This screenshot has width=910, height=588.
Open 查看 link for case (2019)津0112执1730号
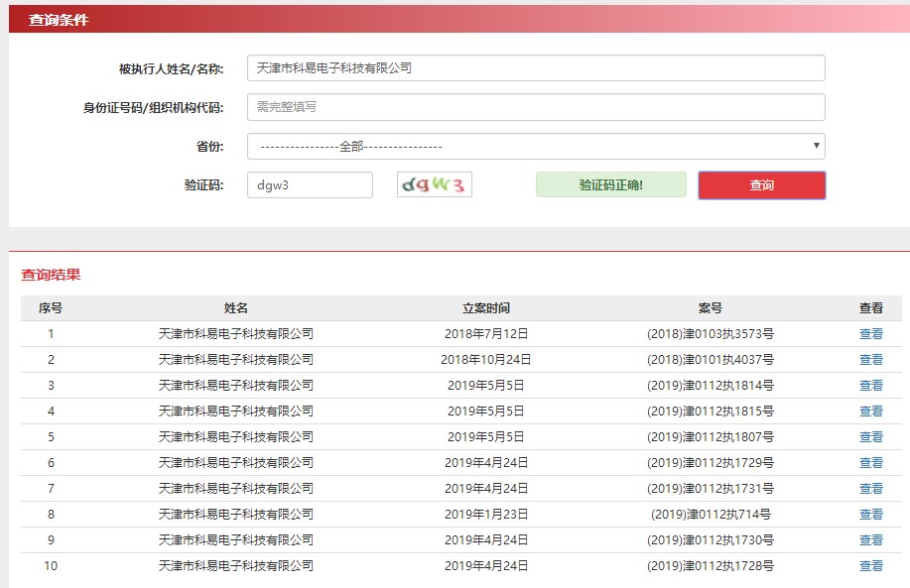point(870,539)
